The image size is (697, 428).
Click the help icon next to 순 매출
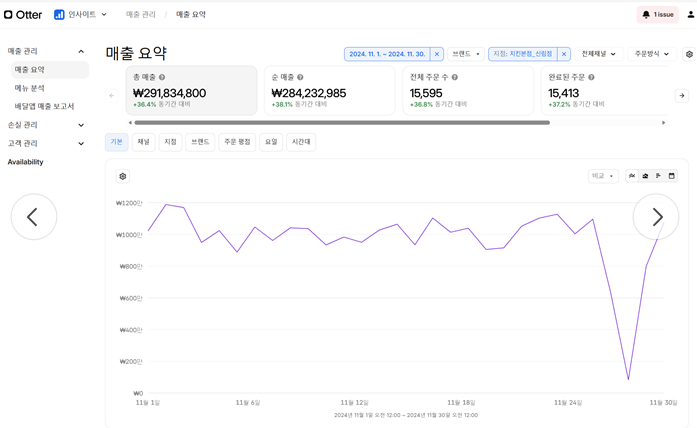[x=300, y=77]
